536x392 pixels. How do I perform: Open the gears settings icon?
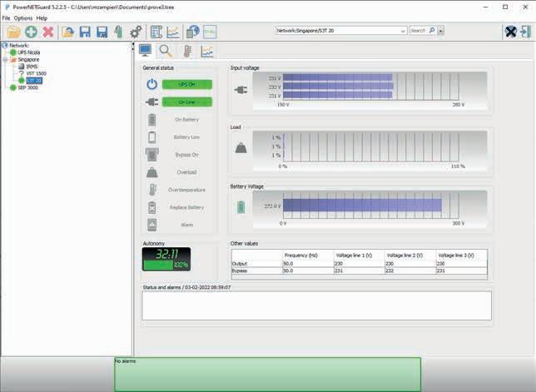[136, 32]
